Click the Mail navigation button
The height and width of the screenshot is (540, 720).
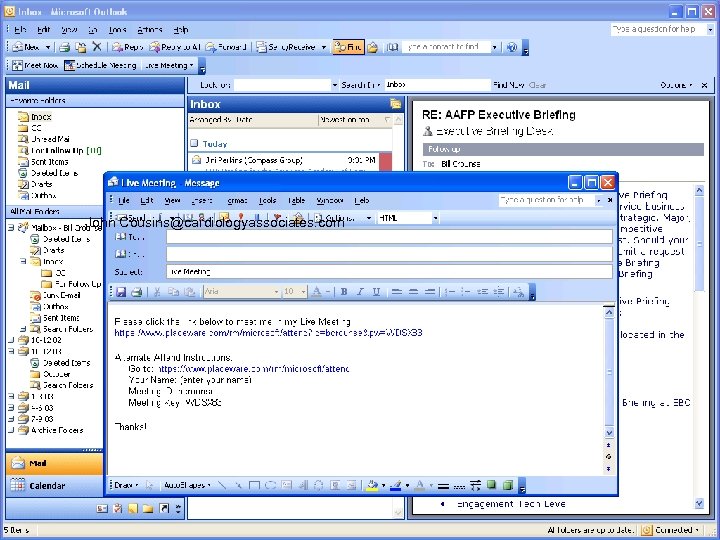(54, 463)
